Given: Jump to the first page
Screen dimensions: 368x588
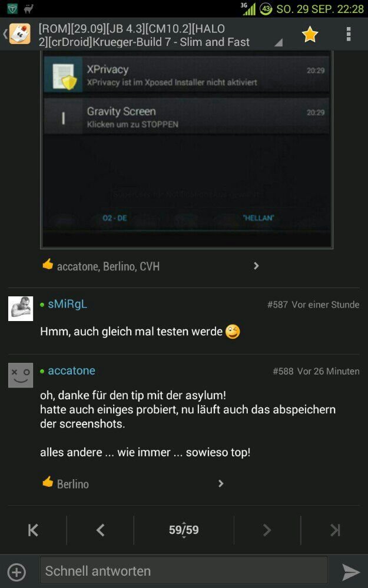Looking at the screenshot, I should pyautogui.click(x=33, y=530).
